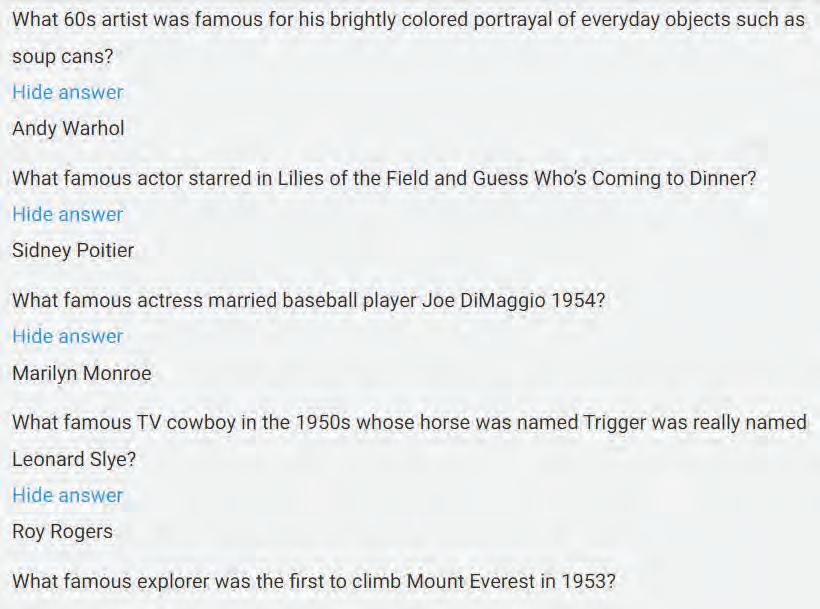Hide answer for the Trigger cowboy question

coord(68,495)
